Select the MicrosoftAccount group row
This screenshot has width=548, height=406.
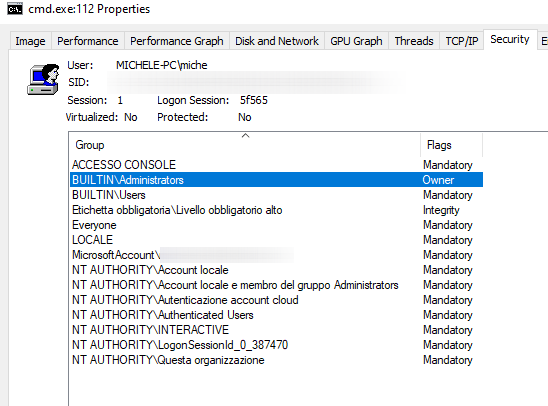tap(276, 255)
